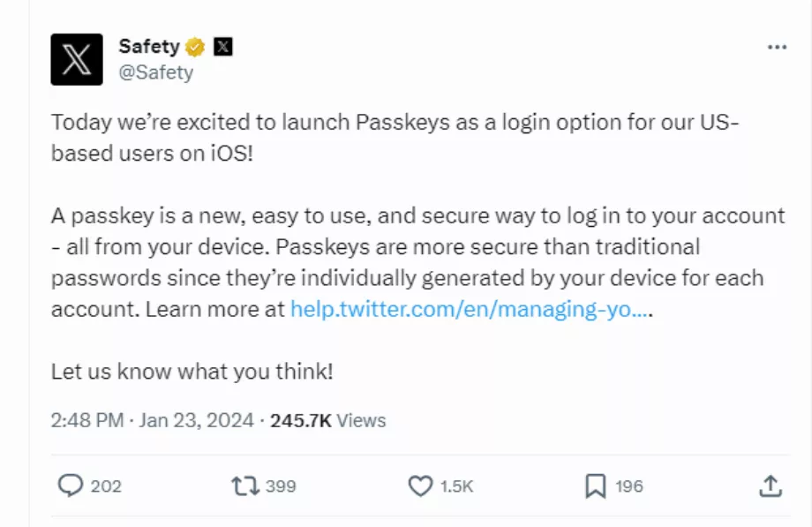
Task: Click the reply speech bubble icon
Action: tap(71, 486)
